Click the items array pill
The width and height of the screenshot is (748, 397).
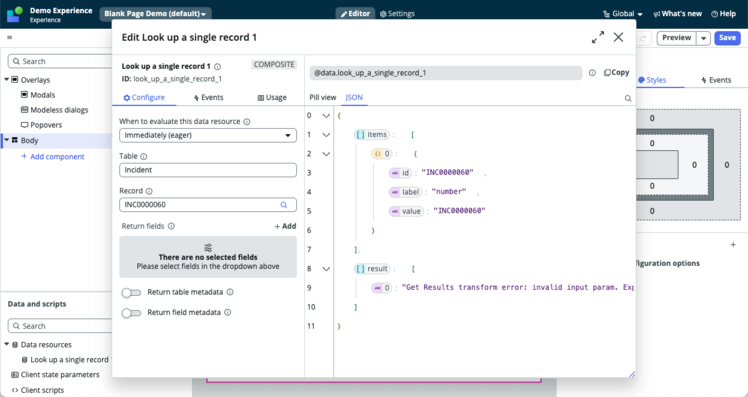372,135
